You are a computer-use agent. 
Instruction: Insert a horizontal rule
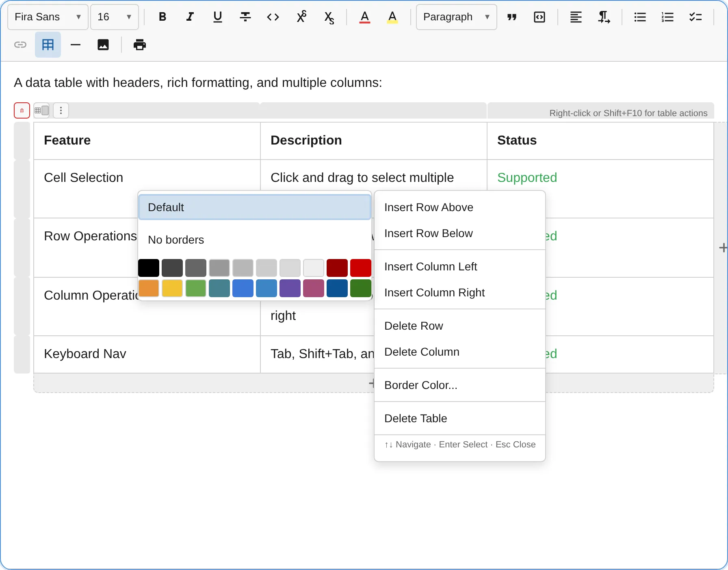click(x=75, y=45)
